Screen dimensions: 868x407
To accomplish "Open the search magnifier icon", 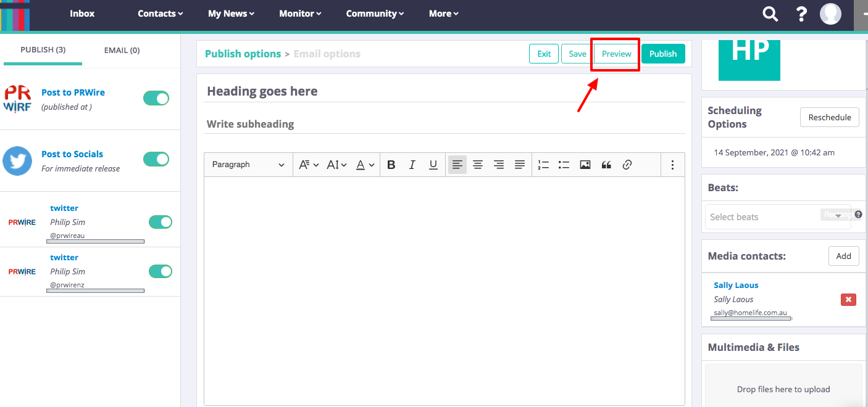I will point(770,14).
